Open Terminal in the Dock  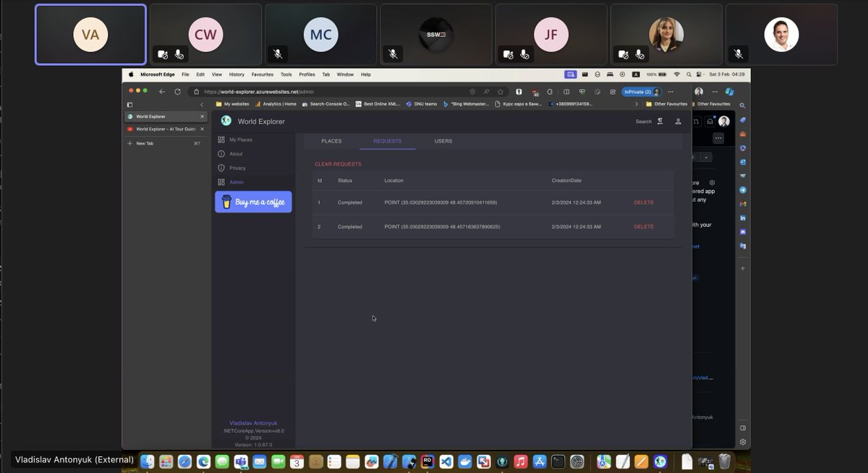[558, 461]
